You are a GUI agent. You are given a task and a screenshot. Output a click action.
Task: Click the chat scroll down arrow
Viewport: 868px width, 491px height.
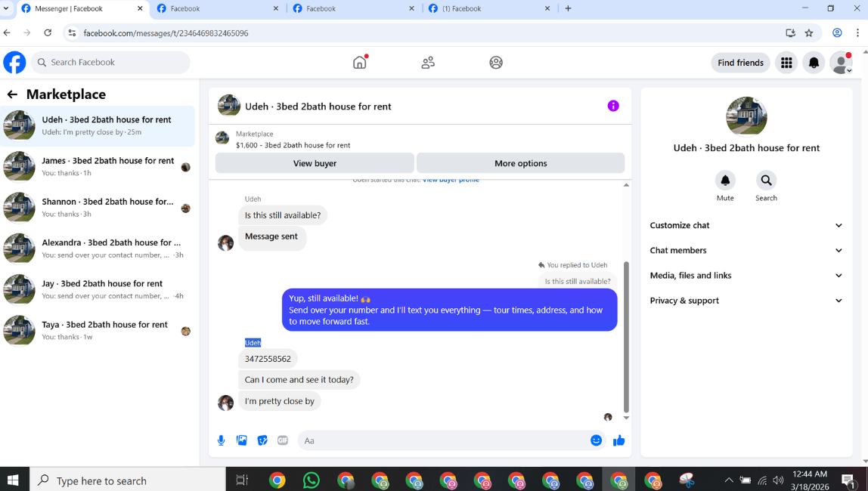[626, 418]
